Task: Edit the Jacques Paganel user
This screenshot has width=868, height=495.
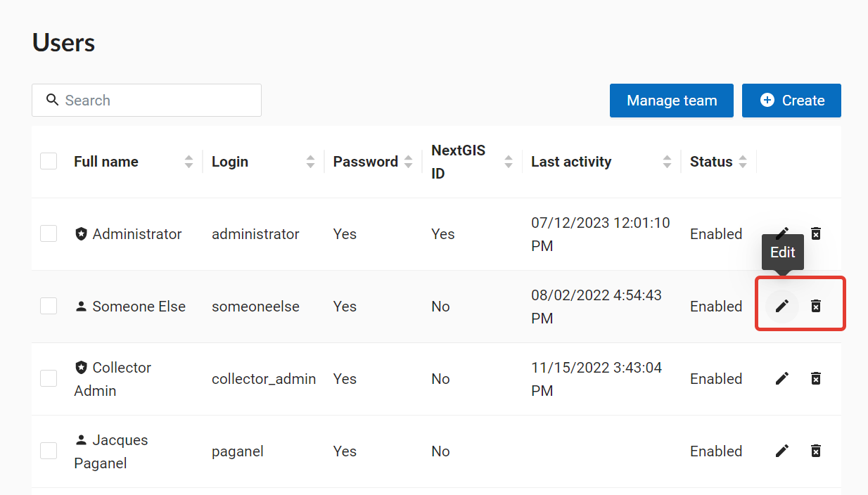Action: click(x=782, y=451)
